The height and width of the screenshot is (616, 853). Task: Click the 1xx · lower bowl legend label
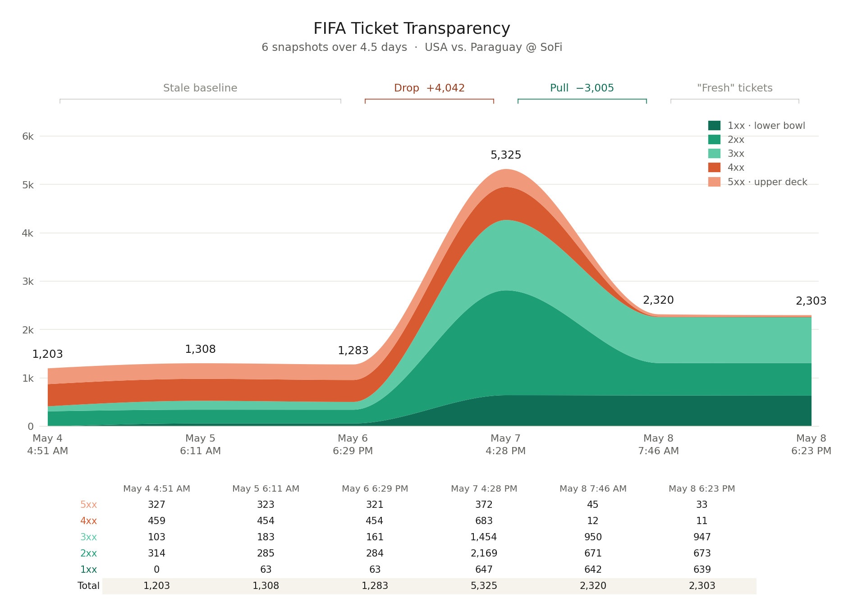click(x=766, y=126)
